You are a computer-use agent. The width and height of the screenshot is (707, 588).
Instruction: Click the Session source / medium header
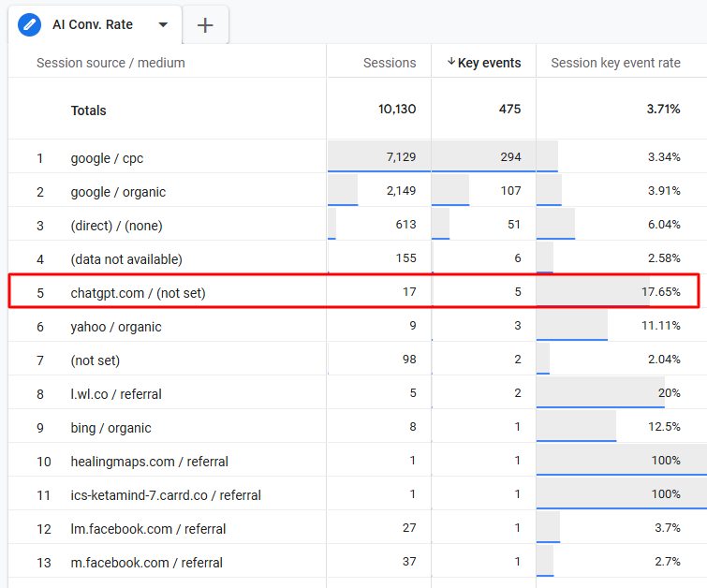(110, 63)
